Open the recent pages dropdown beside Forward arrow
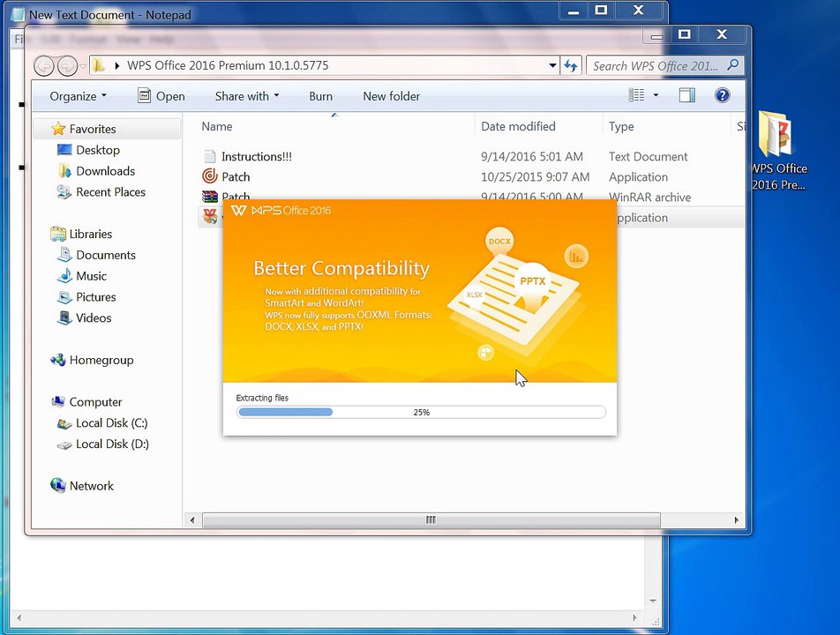Image resolution: width=840 pixels, height=635 pixels. tap(83, 66)
